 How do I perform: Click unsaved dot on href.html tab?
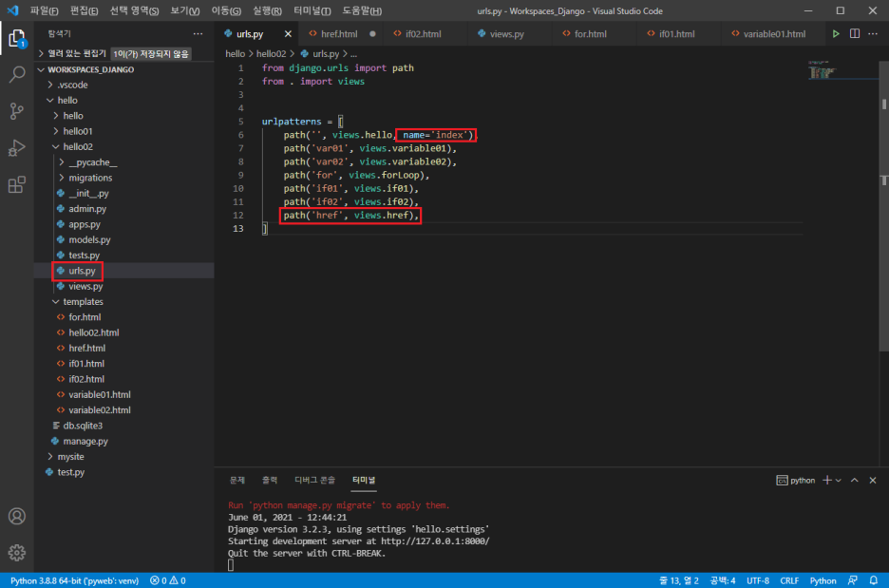tap(372, 34)
